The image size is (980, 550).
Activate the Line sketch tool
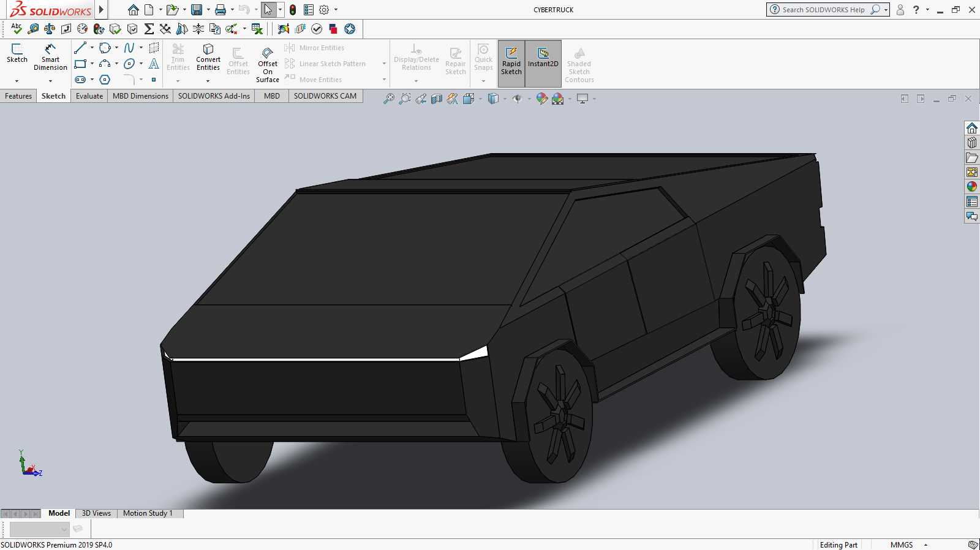tap(80, 48)
